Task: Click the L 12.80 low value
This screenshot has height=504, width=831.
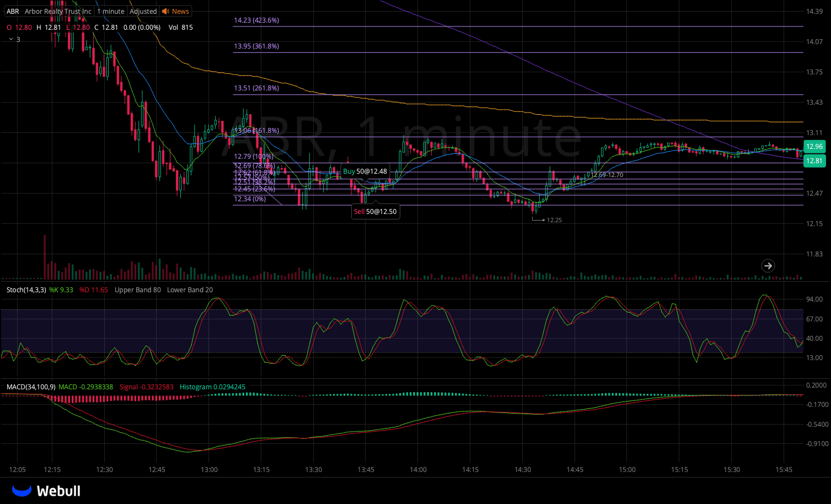Action: pyautogui.click(x=78, y=27)
